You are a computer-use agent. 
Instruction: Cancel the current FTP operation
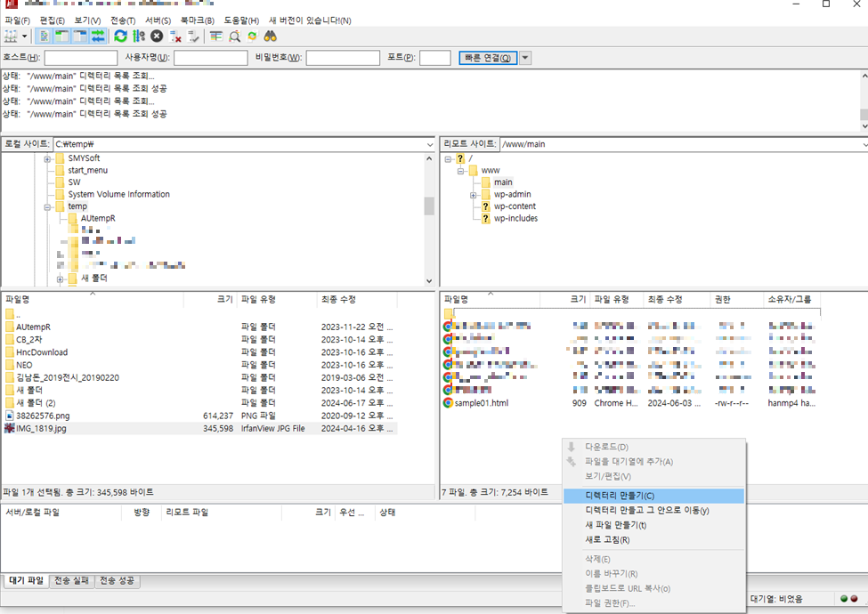pyautogui.click(x=156, y=36)
